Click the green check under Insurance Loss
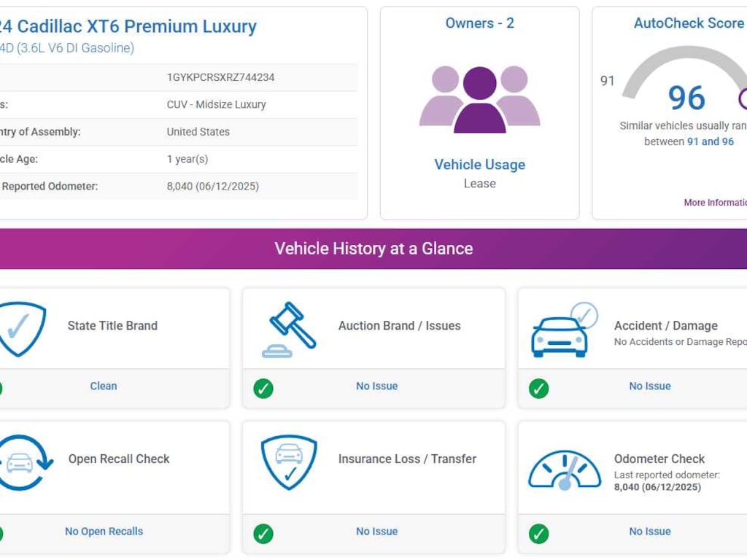The height and width of the screenshot is (560, 747). pyautogui.click(x=263, y=534)
